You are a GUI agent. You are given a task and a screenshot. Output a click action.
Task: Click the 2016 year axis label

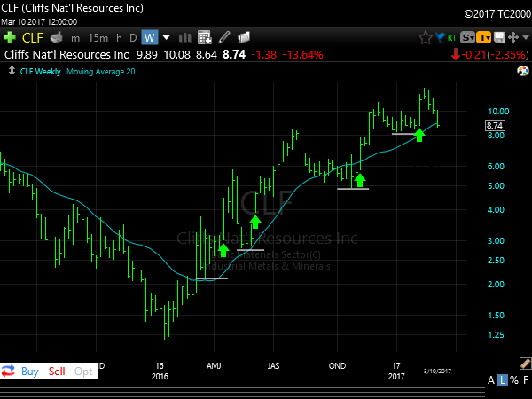click(160, 377)
